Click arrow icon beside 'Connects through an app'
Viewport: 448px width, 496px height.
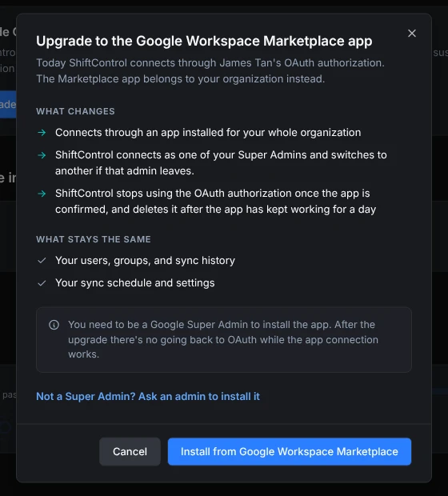point(42,133)
